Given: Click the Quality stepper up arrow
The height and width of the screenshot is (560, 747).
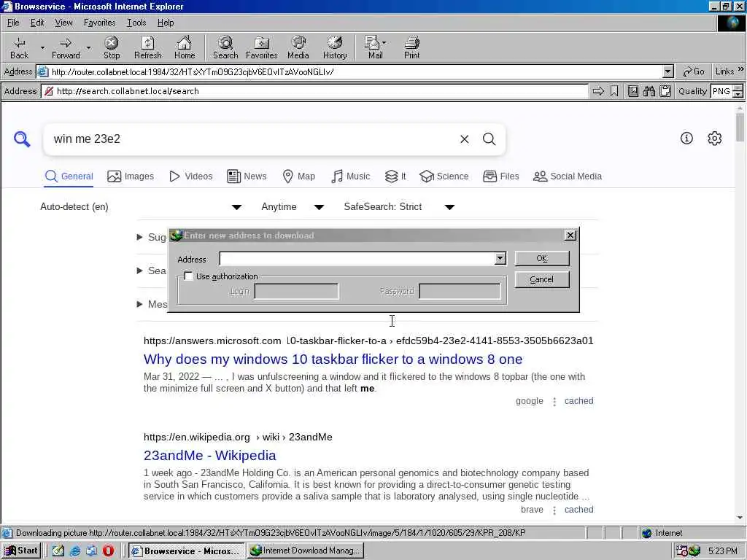Looking at the screenshot, I should tap(738, 87).
